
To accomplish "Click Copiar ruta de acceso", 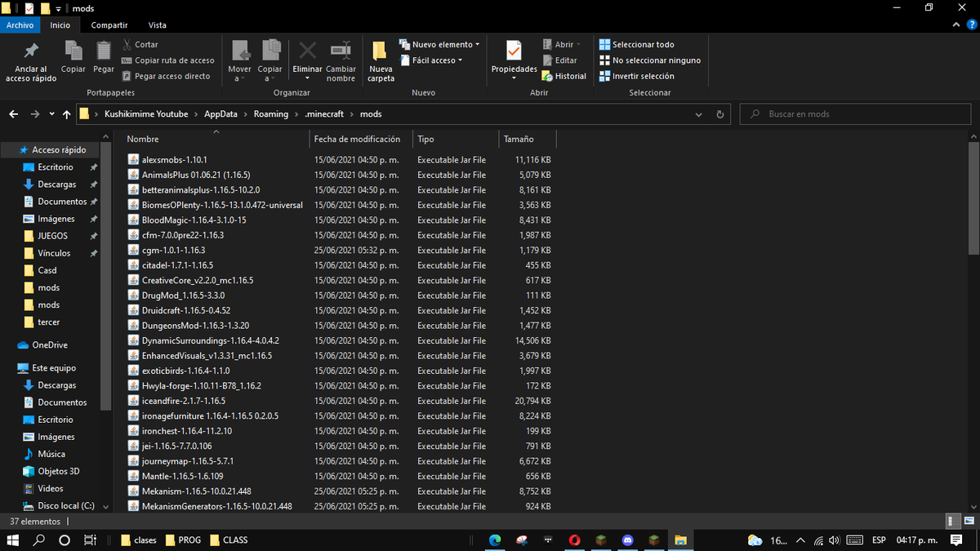I will (x=167, y=60).
